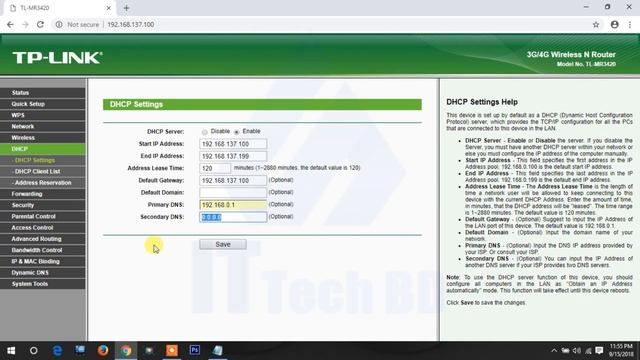Open Photoshop from taskbar

coord(195,350)
